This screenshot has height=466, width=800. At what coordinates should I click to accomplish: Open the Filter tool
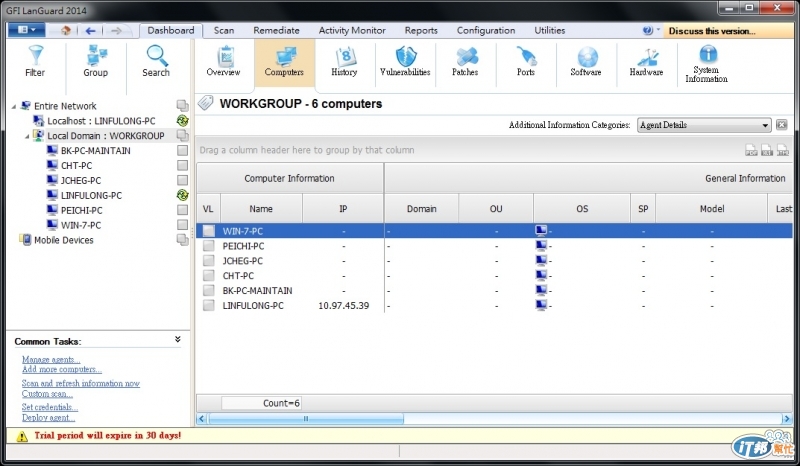click(x=35, y=61)
